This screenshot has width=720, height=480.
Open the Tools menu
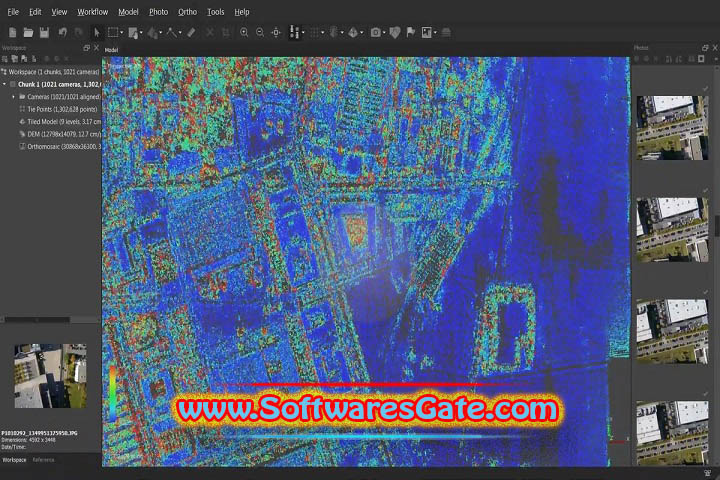(215, 12)
